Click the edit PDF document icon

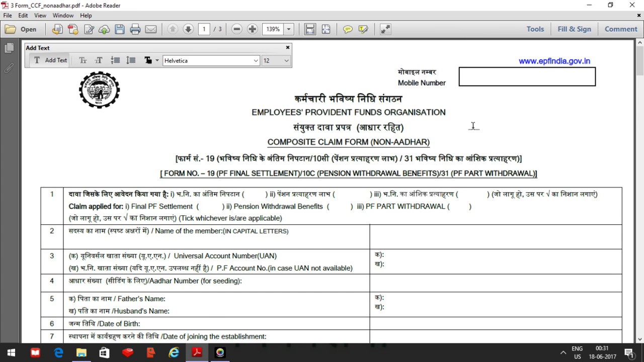[89, 29]
